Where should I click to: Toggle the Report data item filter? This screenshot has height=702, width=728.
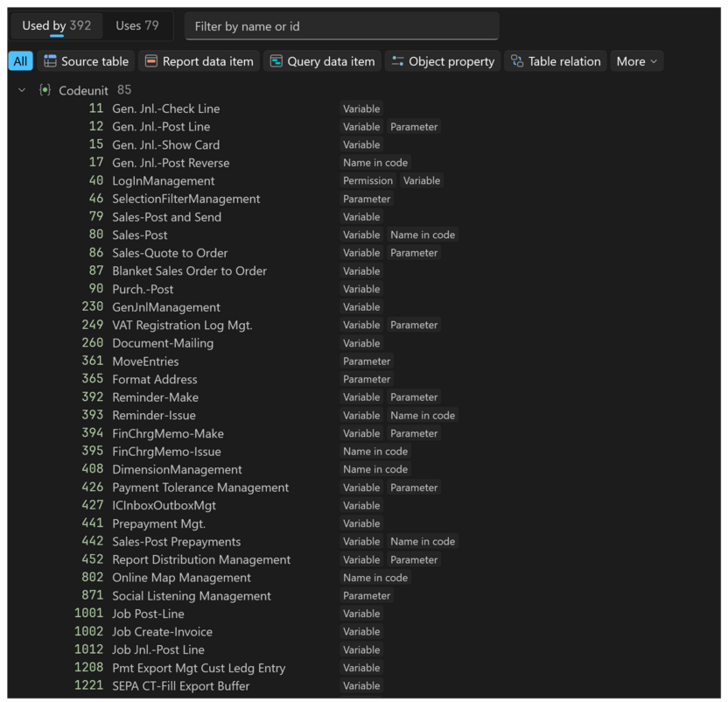tap(199, 61)
